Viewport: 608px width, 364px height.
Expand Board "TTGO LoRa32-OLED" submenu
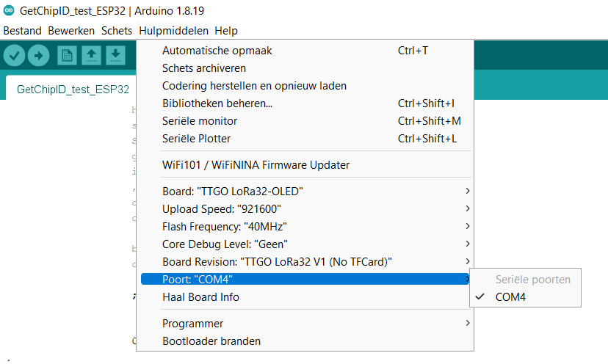[305, 191]
